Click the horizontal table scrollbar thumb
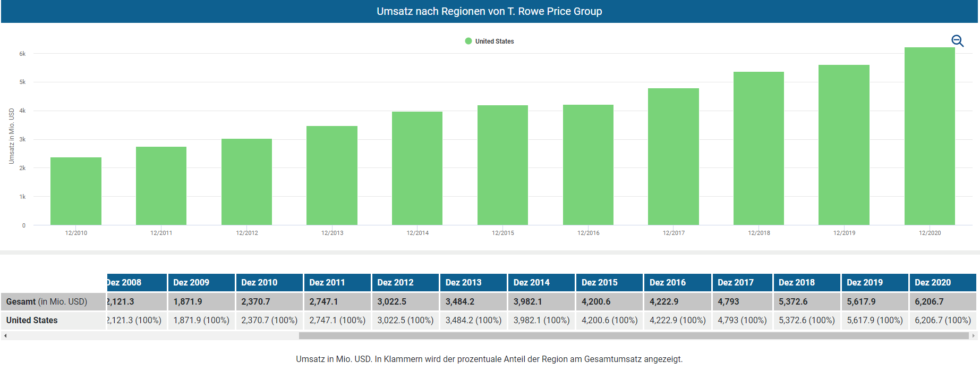This screenshot has width=980, height=370. pos(633,336)
